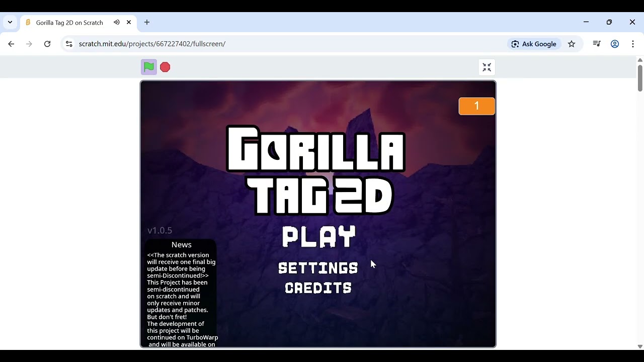This screenshot has width=644, height=362.
Task: Open the SETTINGS menu
Action: (x=318, y=268)
